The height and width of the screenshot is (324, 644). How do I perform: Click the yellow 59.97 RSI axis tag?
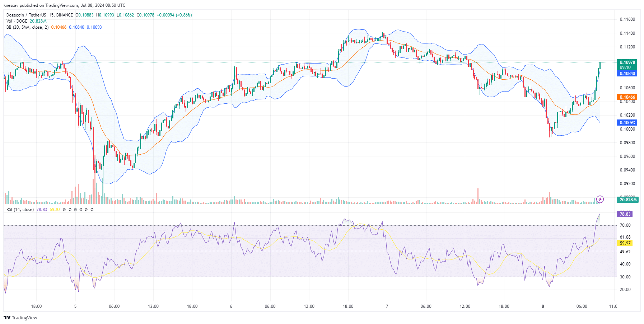tap(625, 243)
